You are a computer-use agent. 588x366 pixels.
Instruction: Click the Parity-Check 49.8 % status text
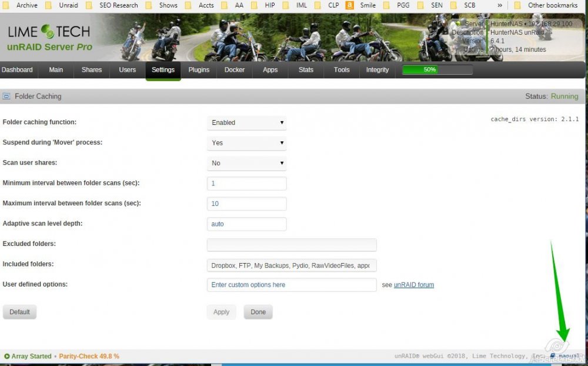[89, 356]
